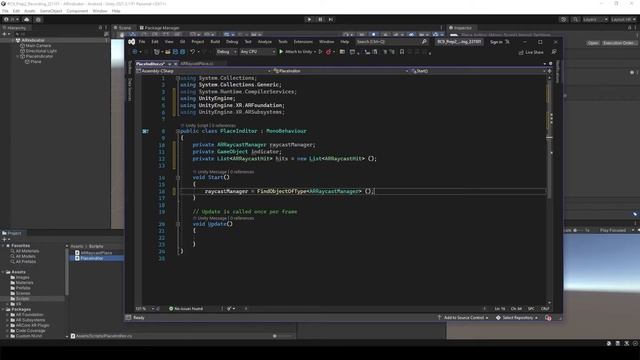Click Visual Studio search box
The width and height of the screenshot is (640, 360).
391,42
